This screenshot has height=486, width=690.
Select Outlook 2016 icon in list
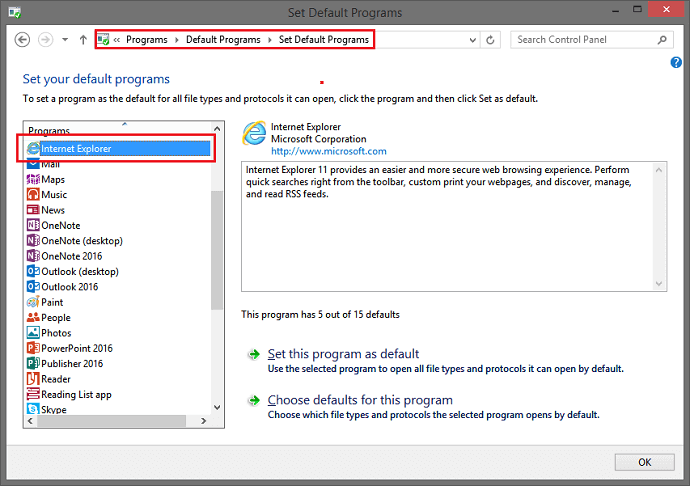click(33, 287)
